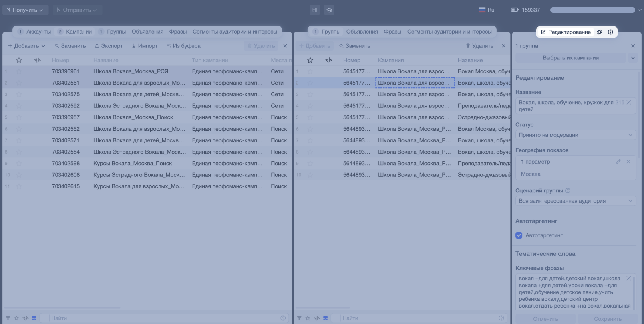The height and width of the screenshot is (324, 644).
Task: Click the layout panels icon in top bar
Action: tap(315, 10)
